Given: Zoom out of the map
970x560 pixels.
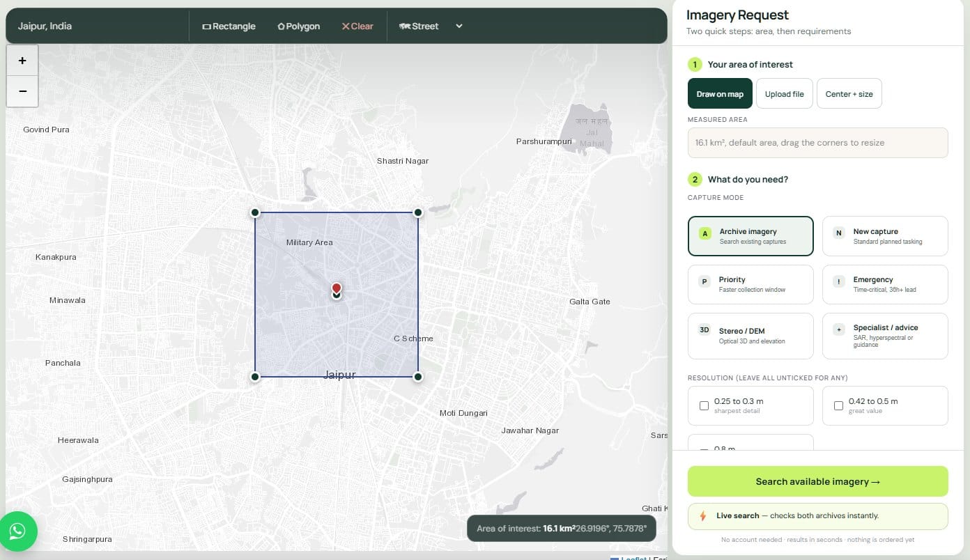Looking at the screenshot, I should point(22,91).
